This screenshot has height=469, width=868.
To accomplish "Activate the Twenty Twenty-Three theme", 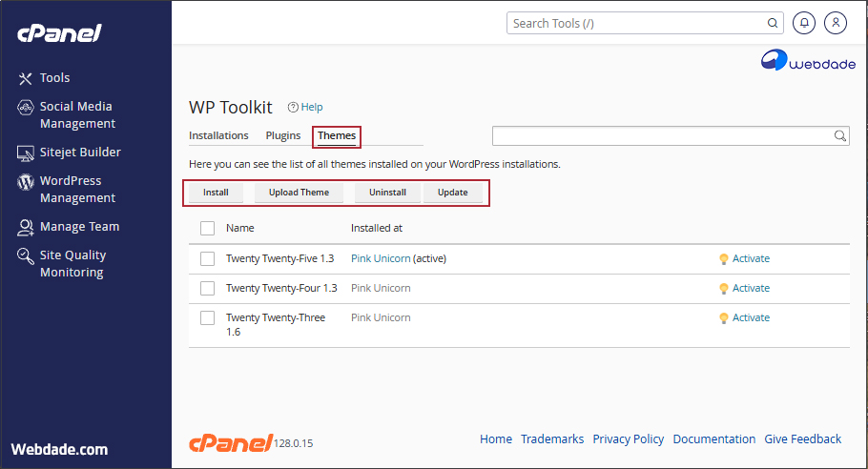I will [750, 317].
